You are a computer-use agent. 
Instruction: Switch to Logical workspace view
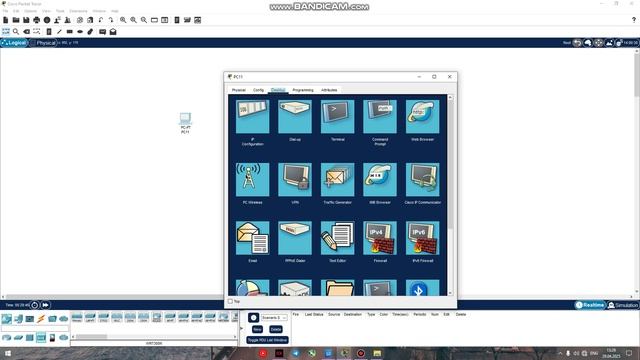[x=14, y=43]
